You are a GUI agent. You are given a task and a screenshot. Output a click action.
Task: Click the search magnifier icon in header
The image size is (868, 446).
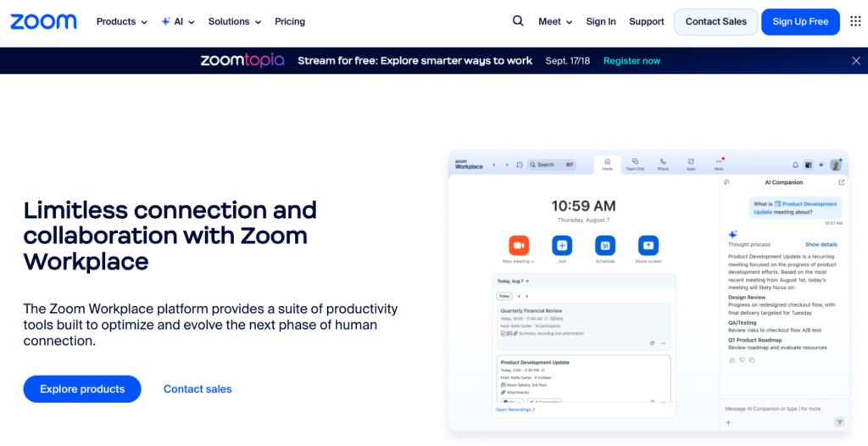(x=518, y=21)
